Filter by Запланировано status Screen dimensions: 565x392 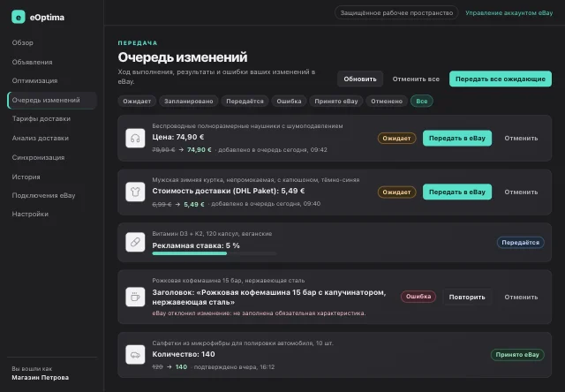188,102
